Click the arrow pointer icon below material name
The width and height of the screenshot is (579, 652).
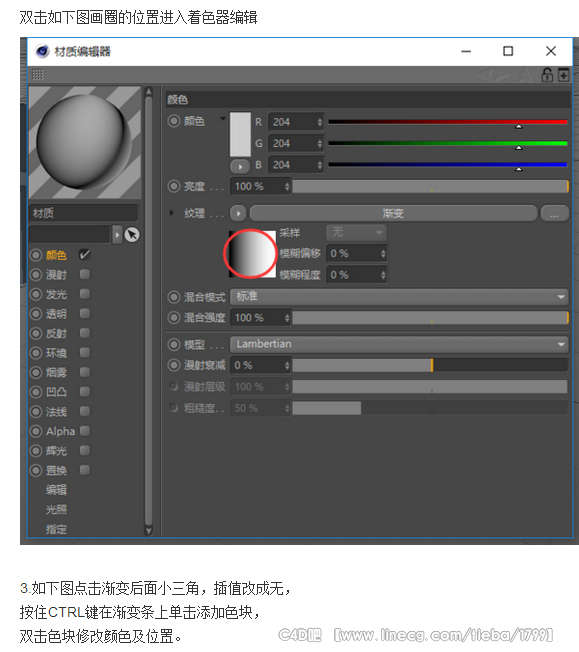point(132,235)
